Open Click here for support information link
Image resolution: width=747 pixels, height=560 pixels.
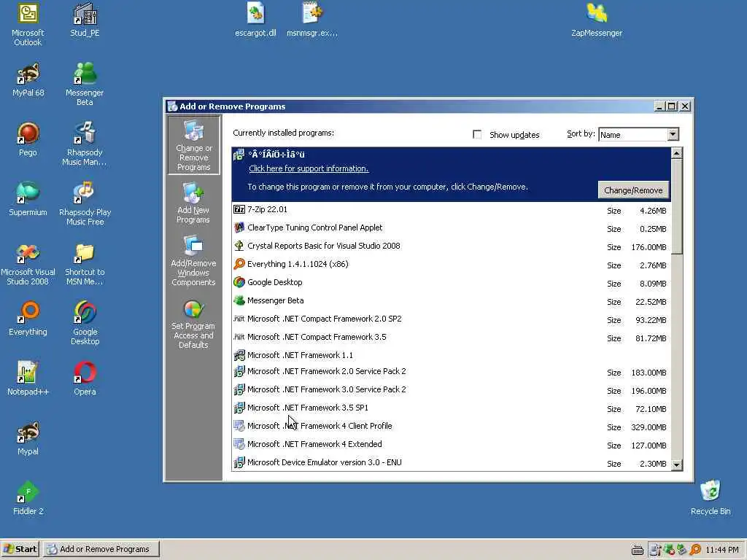(x=309, y=168)
